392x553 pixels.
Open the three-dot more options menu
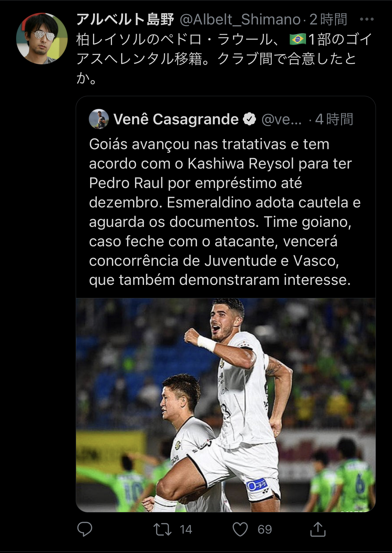click(x=367, y=19)
